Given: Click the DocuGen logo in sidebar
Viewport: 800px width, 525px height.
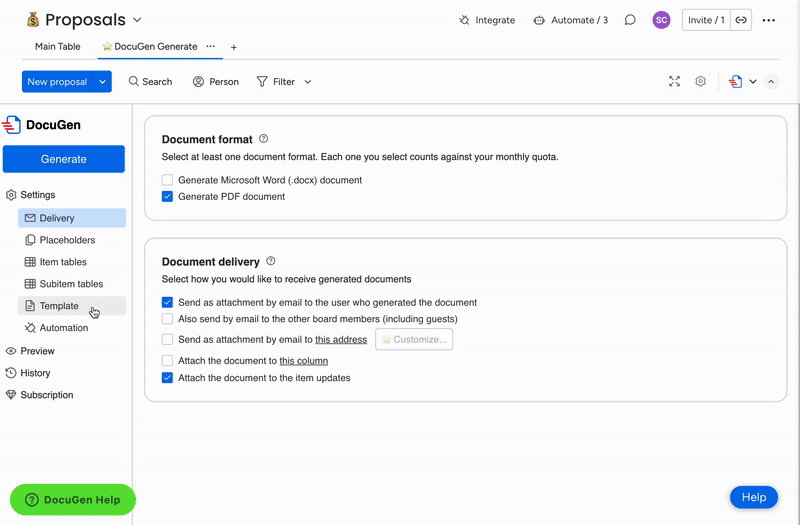Looking at the screenshot, I should click(11, 124).
